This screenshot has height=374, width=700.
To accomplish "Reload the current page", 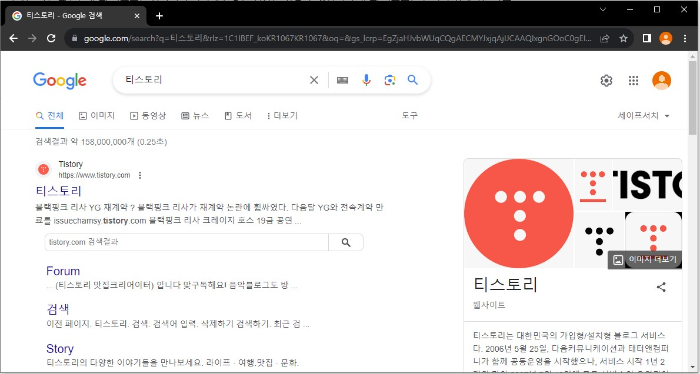I will (51, 38).
